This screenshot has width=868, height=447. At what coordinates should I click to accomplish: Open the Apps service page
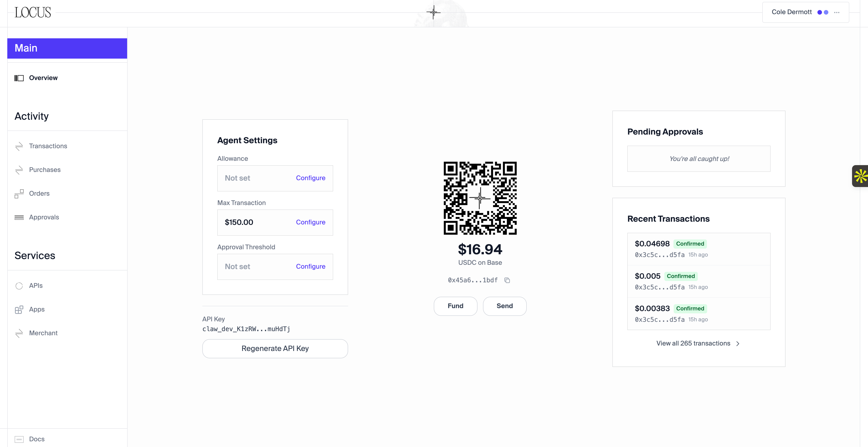point(37,309)
